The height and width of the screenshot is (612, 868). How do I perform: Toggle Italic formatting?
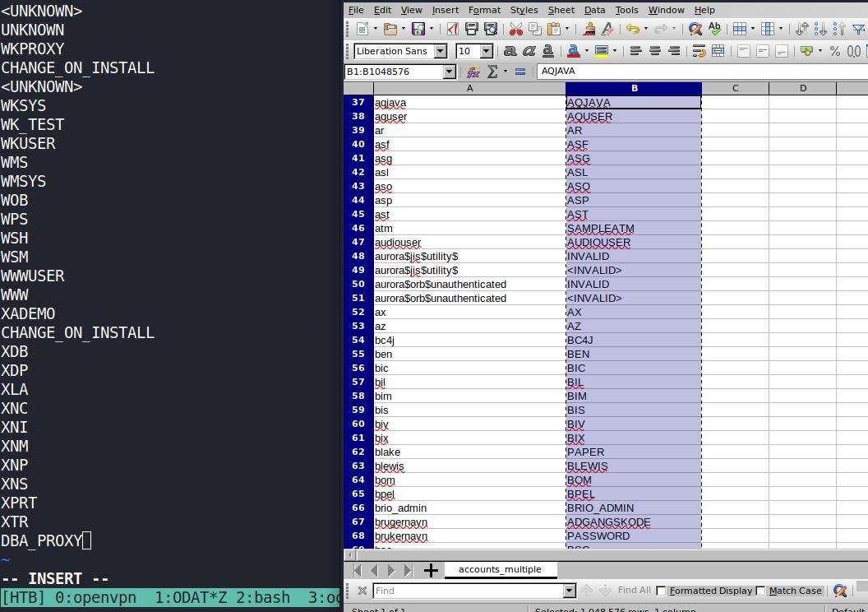pos(529,52)
